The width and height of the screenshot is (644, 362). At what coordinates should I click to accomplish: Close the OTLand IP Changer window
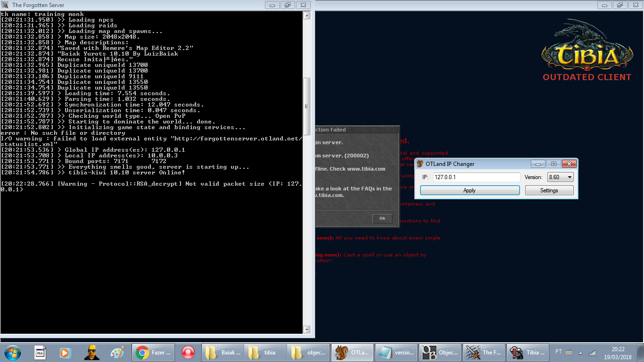569,164
